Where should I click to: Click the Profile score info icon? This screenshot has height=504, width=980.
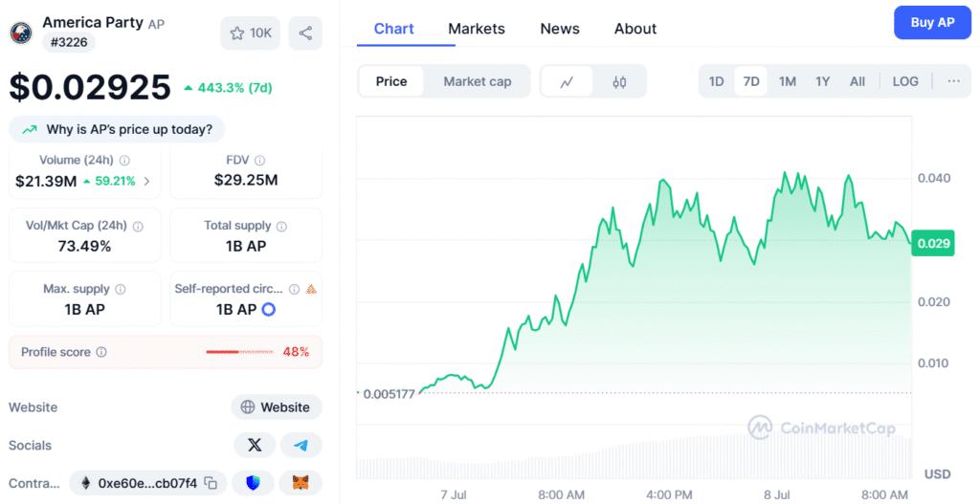tap(101, 352)
